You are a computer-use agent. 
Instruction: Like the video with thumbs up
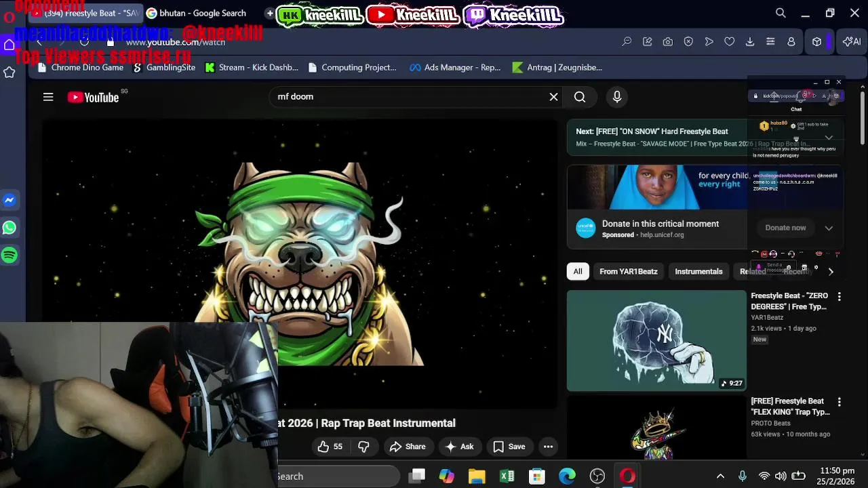(x=330, y=447)
